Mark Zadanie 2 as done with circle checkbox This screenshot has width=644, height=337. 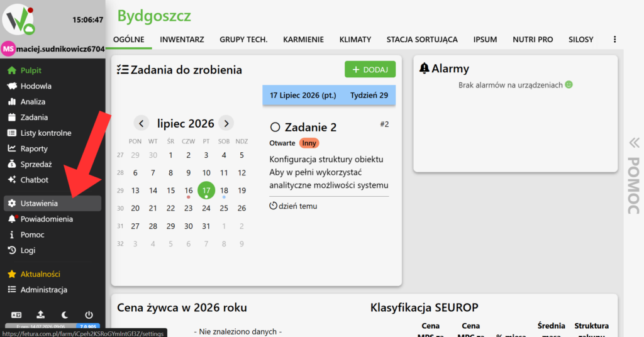coord(275,127)
